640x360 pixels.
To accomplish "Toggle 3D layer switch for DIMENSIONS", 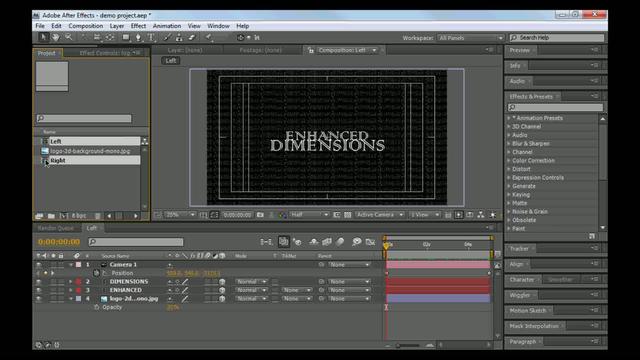I will click(222, 282).
